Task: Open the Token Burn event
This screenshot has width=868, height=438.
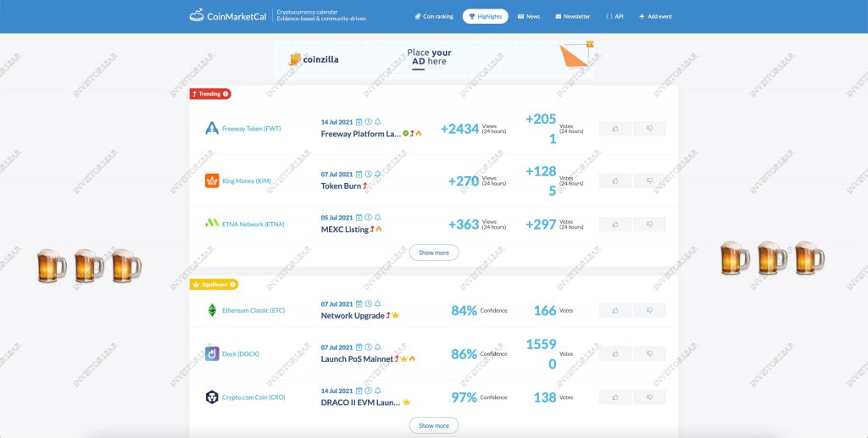Action: (x=341, y=186)
